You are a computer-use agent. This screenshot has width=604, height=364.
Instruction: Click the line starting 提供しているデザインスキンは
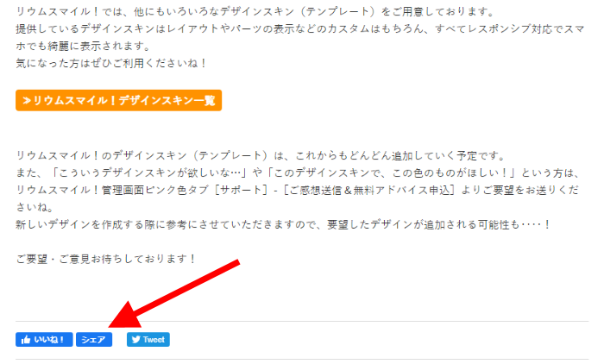pyautogui.click(x=300, y=28)
